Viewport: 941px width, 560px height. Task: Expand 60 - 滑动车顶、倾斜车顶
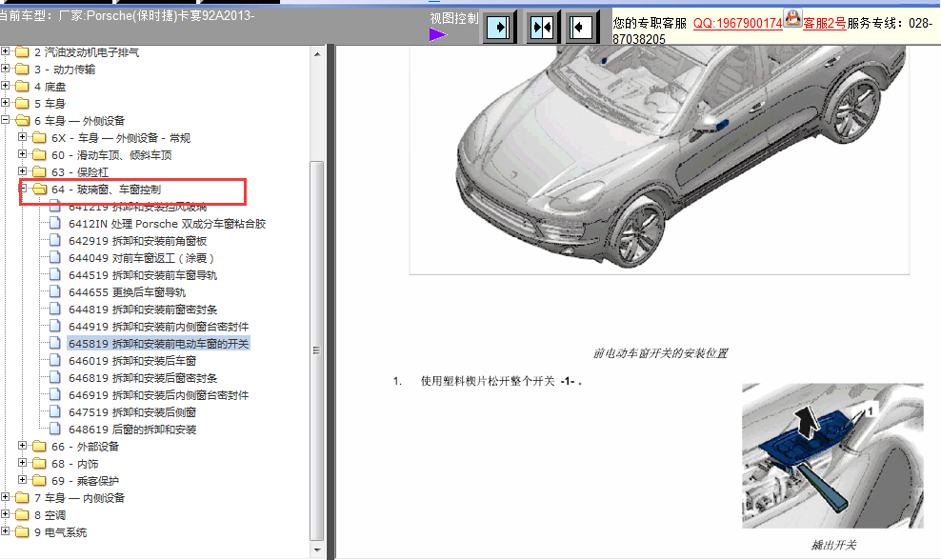(22, 154)
